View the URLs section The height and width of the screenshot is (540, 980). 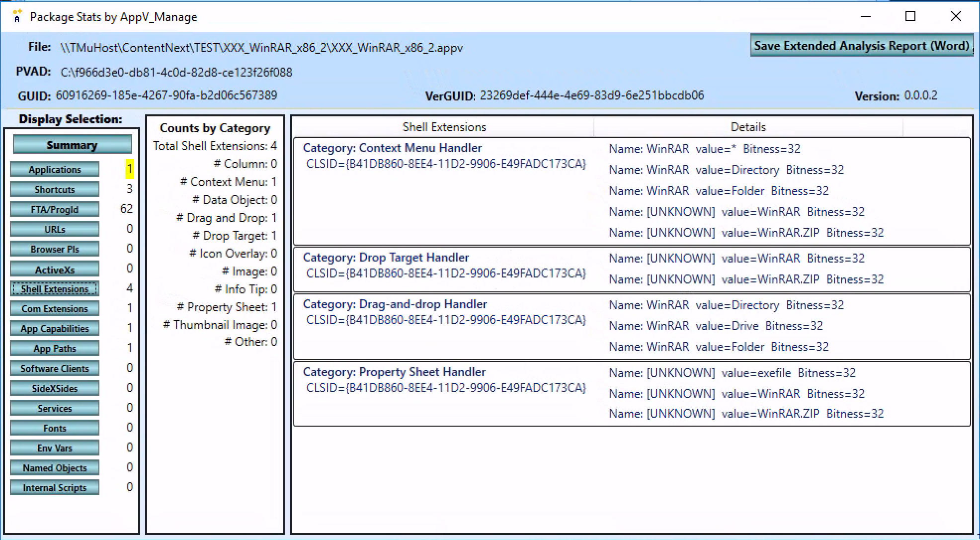tap(55, 229)
